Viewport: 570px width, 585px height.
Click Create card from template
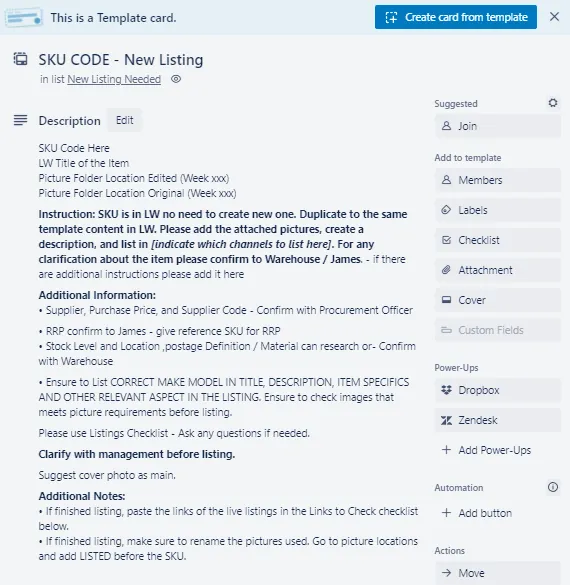pos(456,17)
